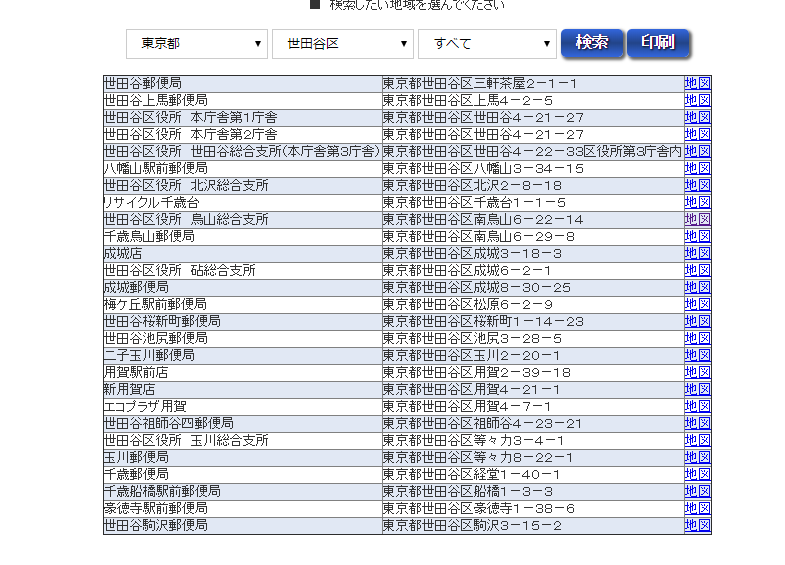Open map link for 梅ケ丘駅前郵便局
The width and height of the screenshot is (785, 565).
(697, 304)
